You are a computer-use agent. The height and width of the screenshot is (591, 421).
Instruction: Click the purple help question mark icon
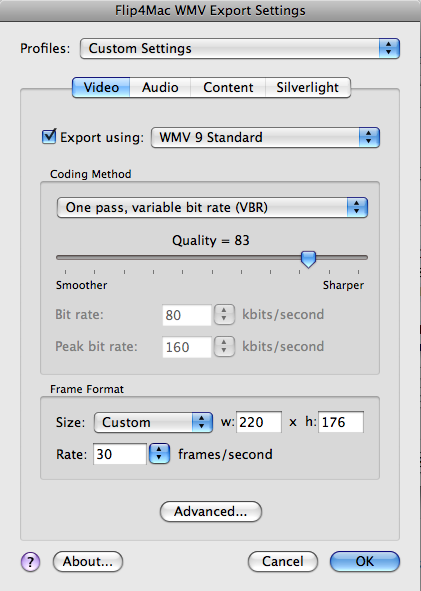[31, 562]
